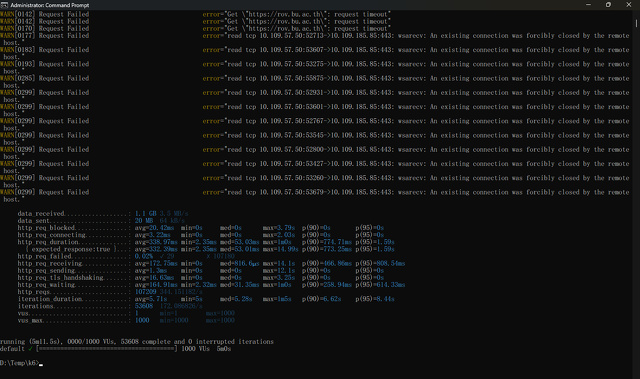Viewport: 640px width, 379px height.
Task: Select the '1.1 GB' data received value
Action: [145, 213]
